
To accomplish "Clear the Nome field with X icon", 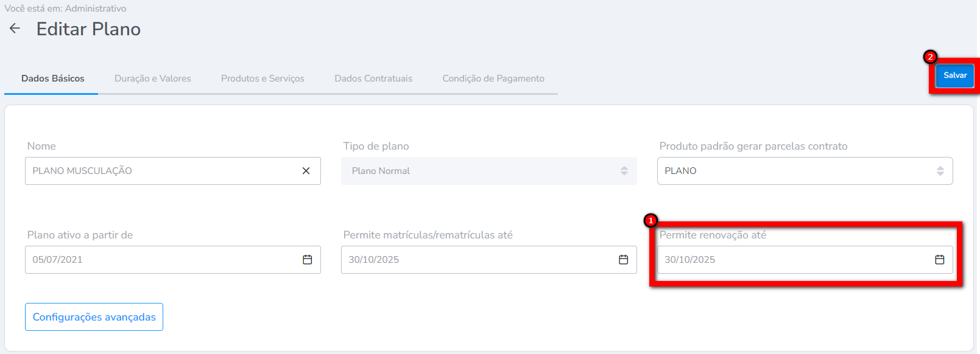I will click(x=306, y=171).
